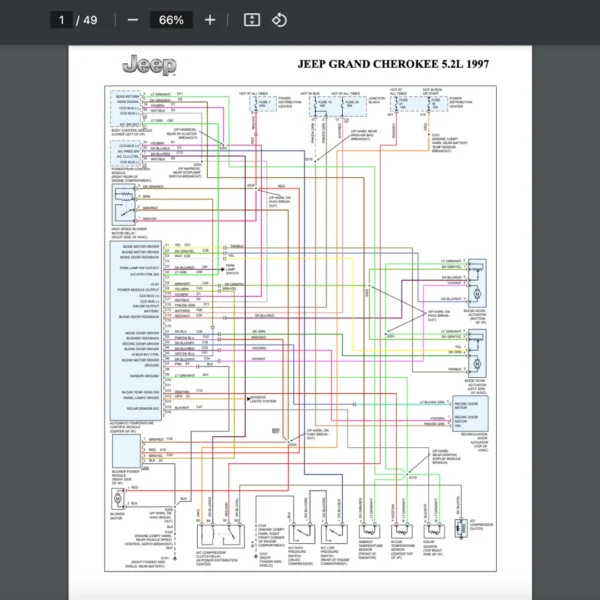Click the blower motor symbol
This screenshot has width=600, height=600.
[x=118, y=498]
